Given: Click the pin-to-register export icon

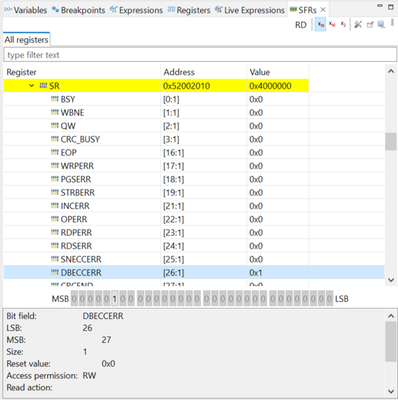Looking at the screenshot, I should 370,24.
